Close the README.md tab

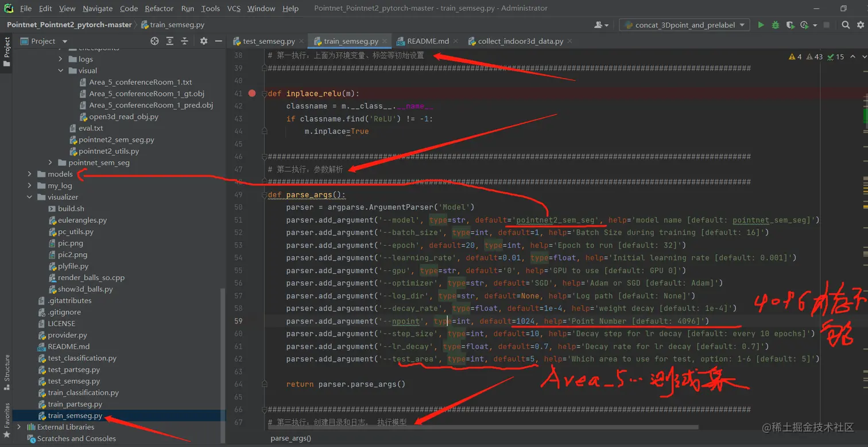click(x=456, y=41)
